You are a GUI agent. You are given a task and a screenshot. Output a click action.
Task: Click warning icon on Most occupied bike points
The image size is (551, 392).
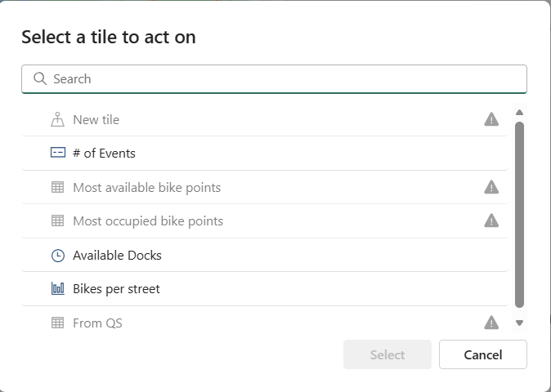pyautogui.click(x=491, y=220)
